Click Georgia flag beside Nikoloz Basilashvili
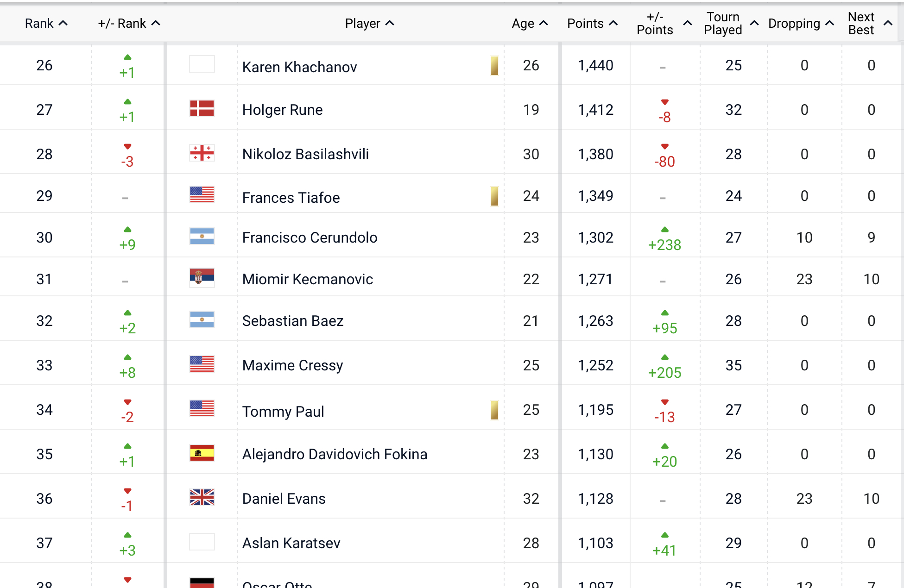This screenshot has width=904, height=588. click(202, 153)
